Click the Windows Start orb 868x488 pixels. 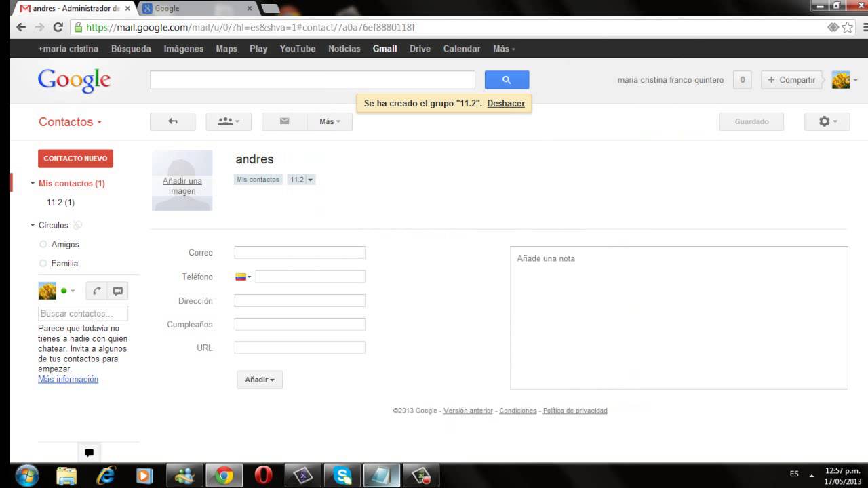[x=27, y=476]
